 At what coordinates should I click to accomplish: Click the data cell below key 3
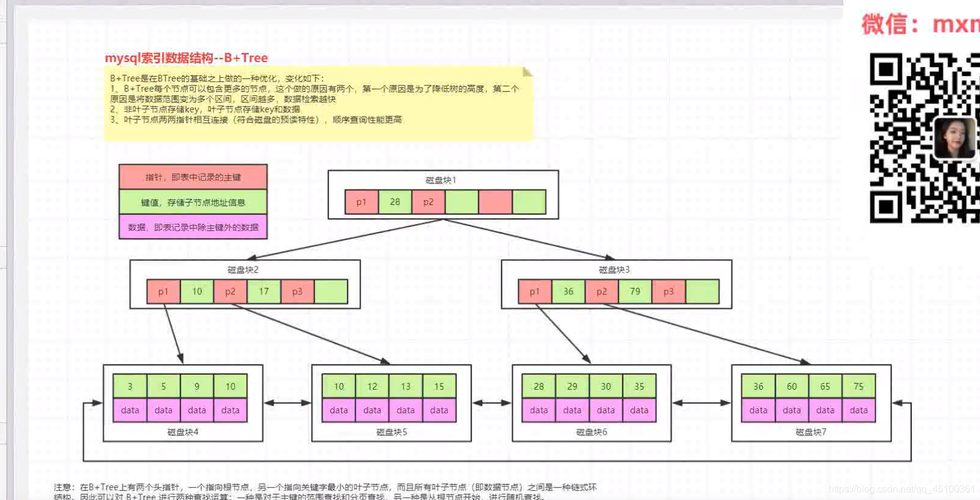130,410
